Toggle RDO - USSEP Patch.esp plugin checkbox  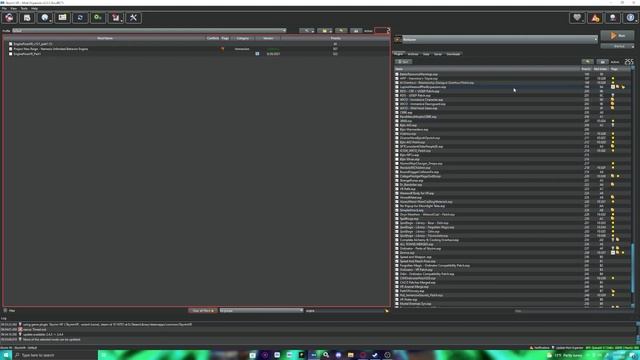point(397,96)
